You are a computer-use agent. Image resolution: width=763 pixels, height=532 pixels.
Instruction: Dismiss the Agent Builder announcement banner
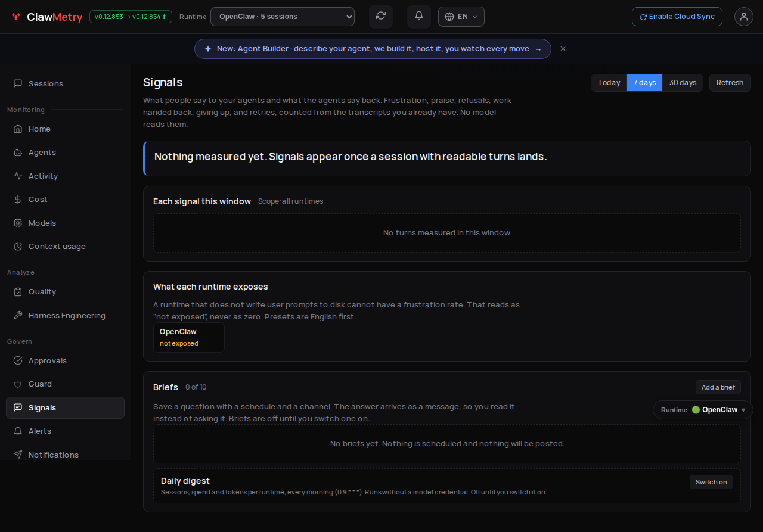(563, 49)
